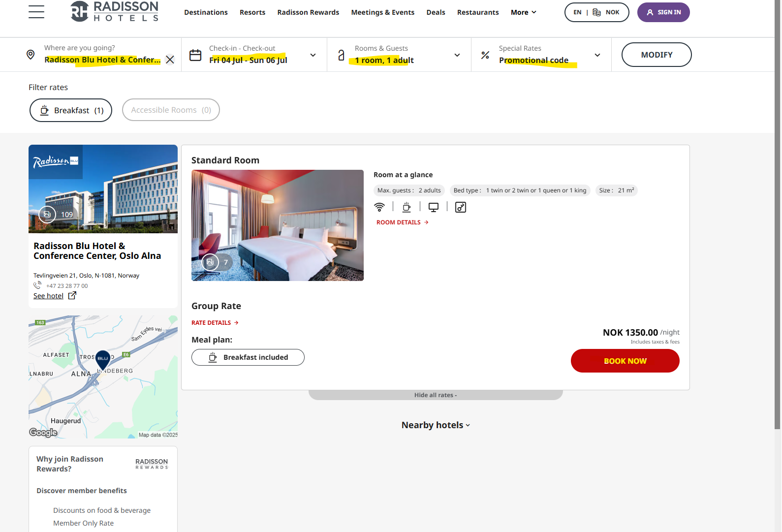Click the location pin icon

coord(31,55)
